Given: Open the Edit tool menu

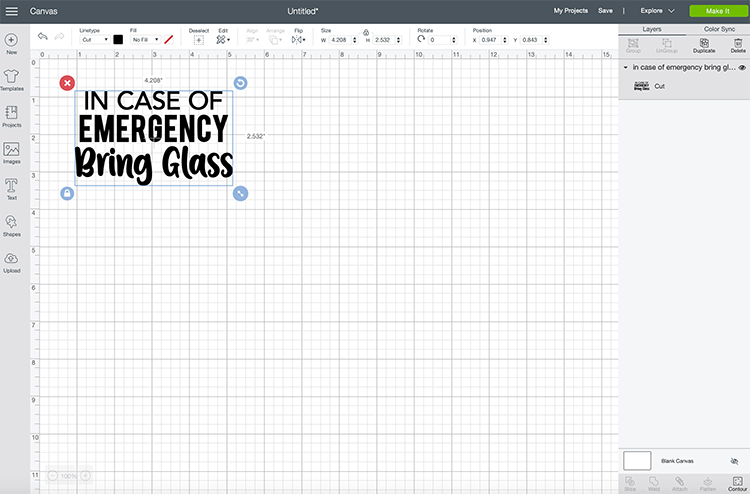Looking at the screenshot, I should (x=223, y=40).
